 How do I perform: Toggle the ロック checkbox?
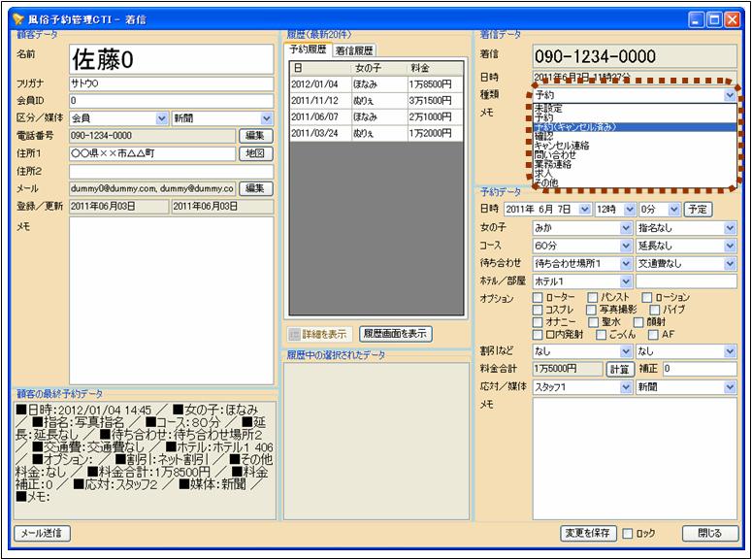pyautogui.click(x=628, y=533)
